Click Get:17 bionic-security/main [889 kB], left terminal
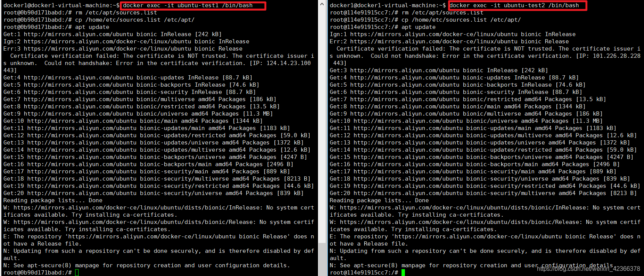Viewport: 644px width, 276px height. tap(147, 171)
